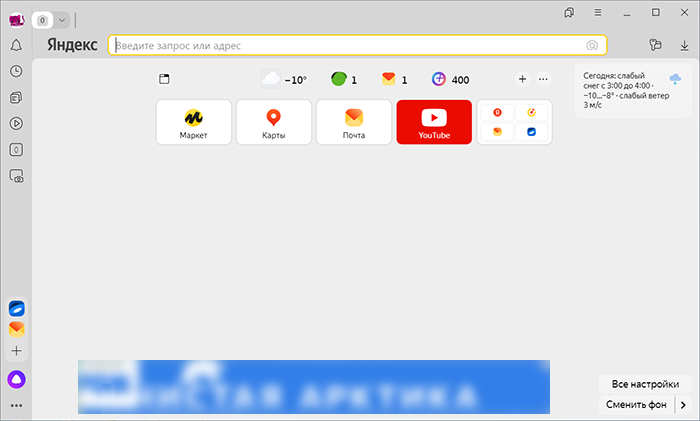Screen dimensions: 700x421
Task: Open bookmarks icon in title bar
Action: 569,13
